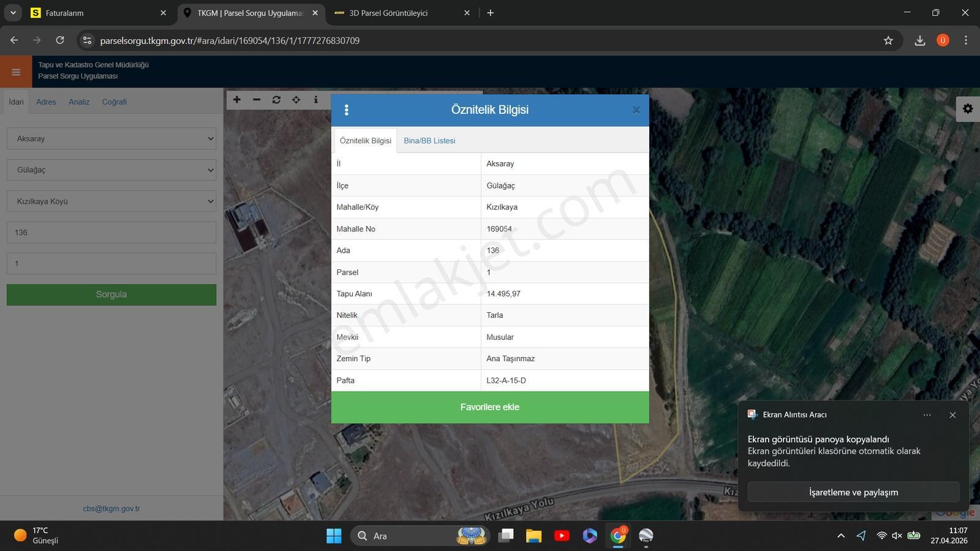Switch to the Bina/BB Listesi tab
Image resolution: width=980 pixels, height=551 pixels.
[x=429, y=141]
